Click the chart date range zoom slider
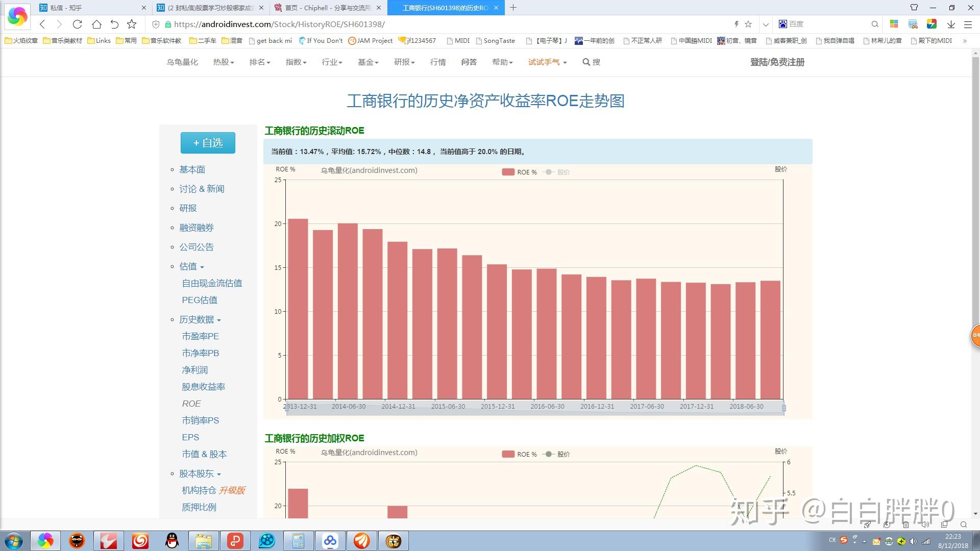The image size is (980, 551). click(x=535, y=408)
